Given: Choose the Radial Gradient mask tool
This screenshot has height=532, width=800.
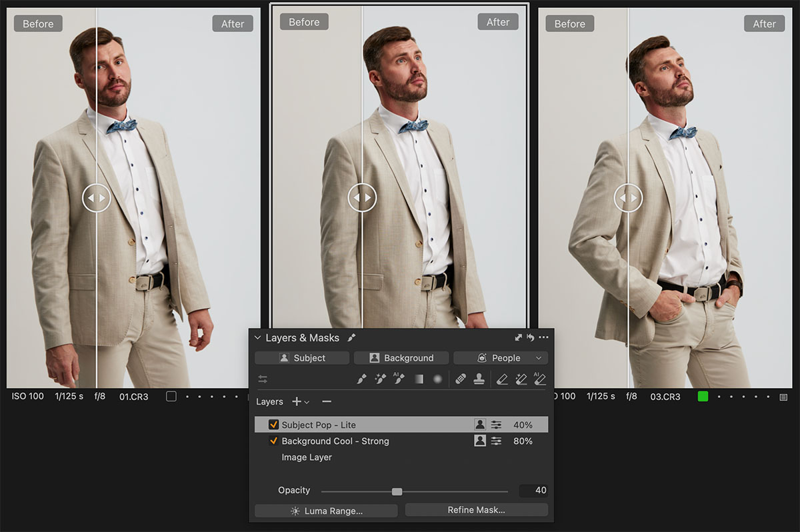Looking at the screenshot, I should click(437, 379).
